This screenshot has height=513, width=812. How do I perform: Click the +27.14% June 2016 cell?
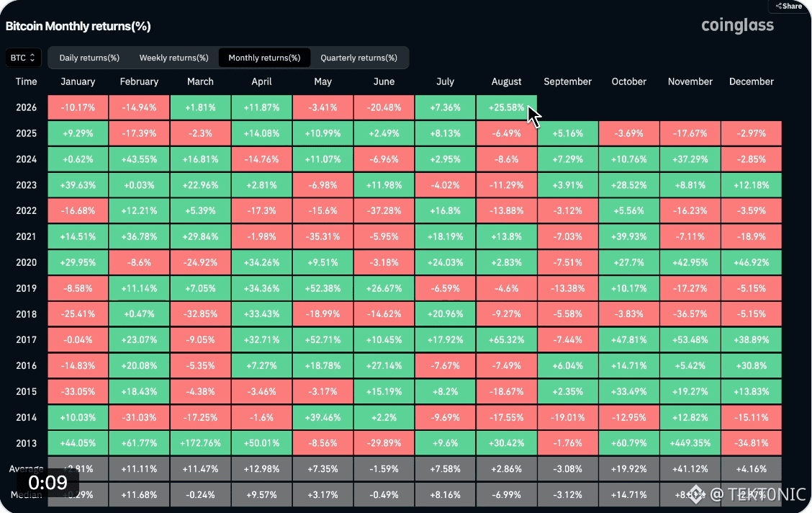point(384,365)
